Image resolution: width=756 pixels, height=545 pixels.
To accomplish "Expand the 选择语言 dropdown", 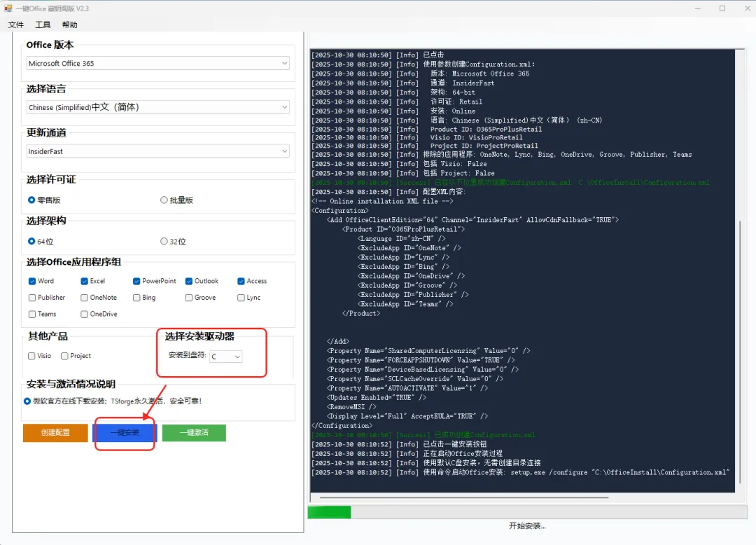I will pos(158,107).
